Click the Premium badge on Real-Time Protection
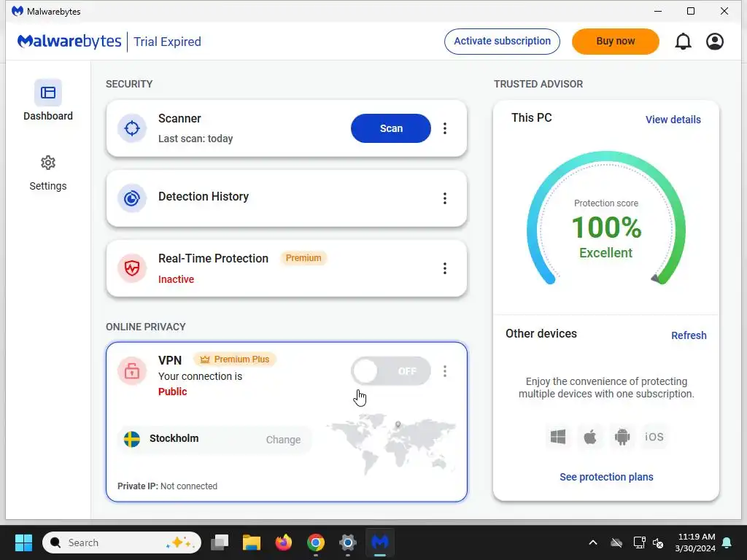The width and height of the screenshot is (747, 560). pyautogui.click(x=303, y=258)
